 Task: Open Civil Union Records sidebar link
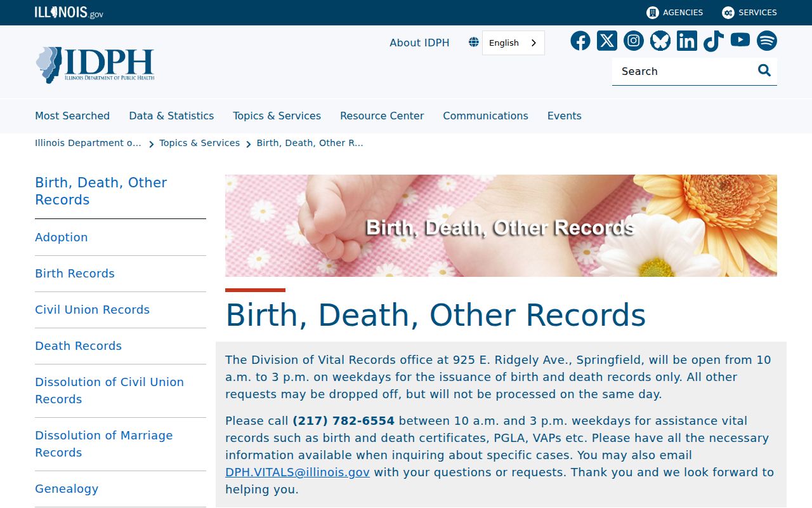pos(92,309)
